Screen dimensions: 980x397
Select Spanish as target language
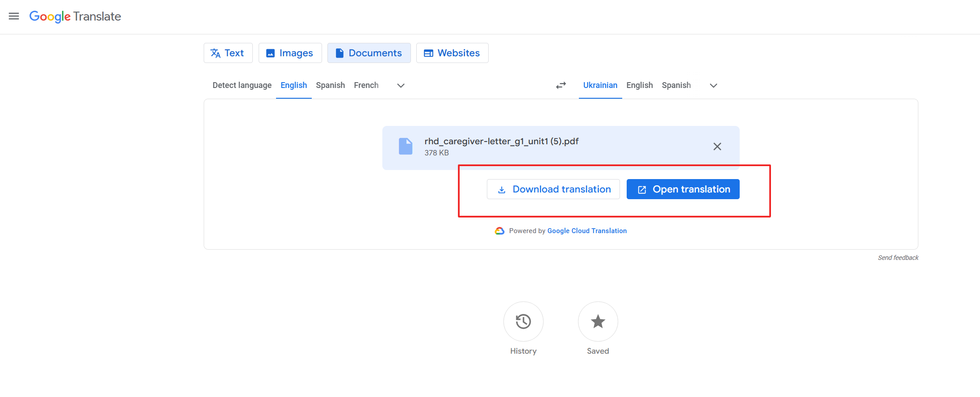coord(676,85)
